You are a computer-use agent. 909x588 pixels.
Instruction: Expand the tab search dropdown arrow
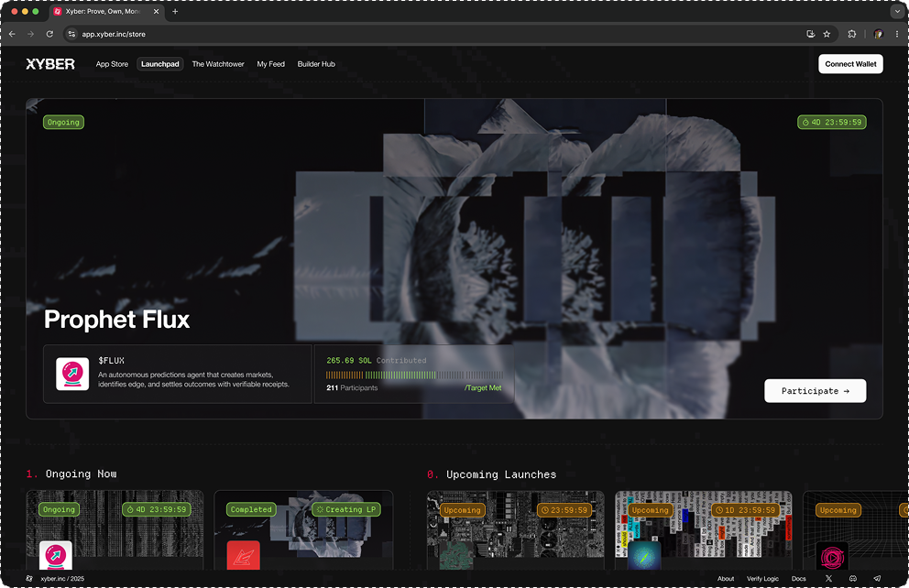[x=896, y=12]
